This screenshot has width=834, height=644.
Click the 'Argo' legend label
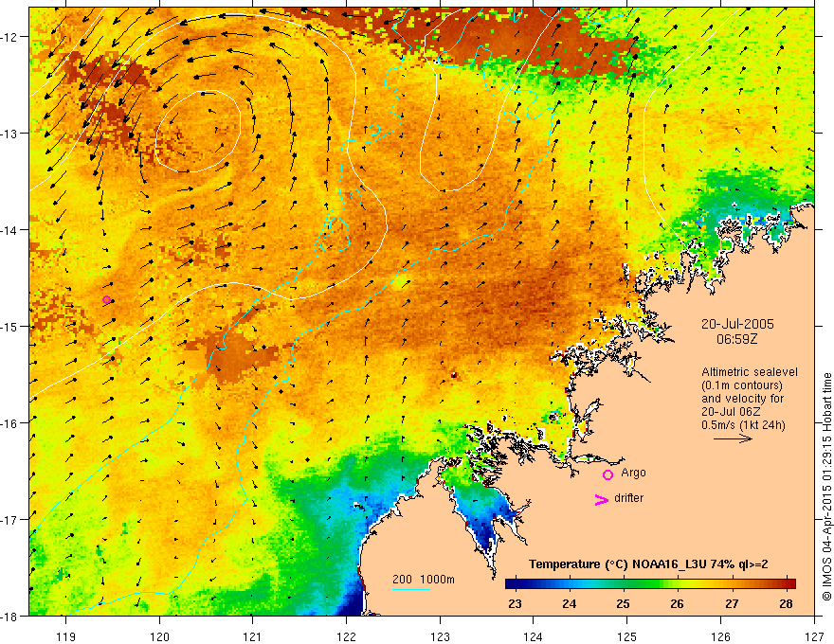(633, 473)
